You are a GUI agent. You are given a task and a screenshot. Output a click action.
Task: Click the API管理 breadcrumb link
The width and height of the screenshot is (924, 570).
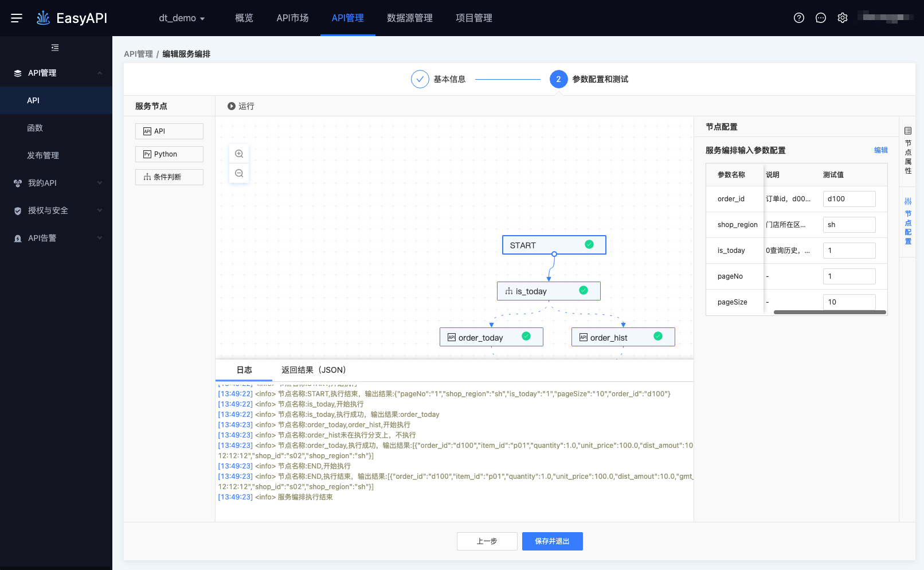click(138, 54)
